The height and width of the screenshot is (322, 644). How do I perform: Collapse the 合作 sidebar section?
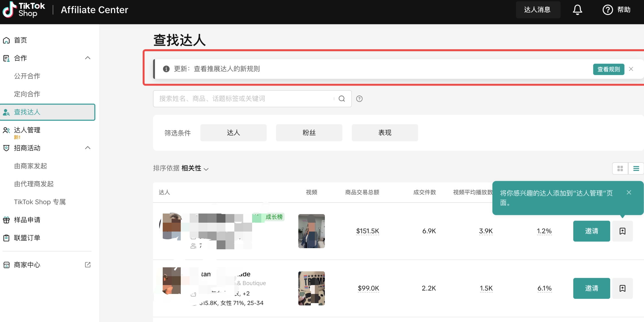pyautogui.click(x=88, y=58)
